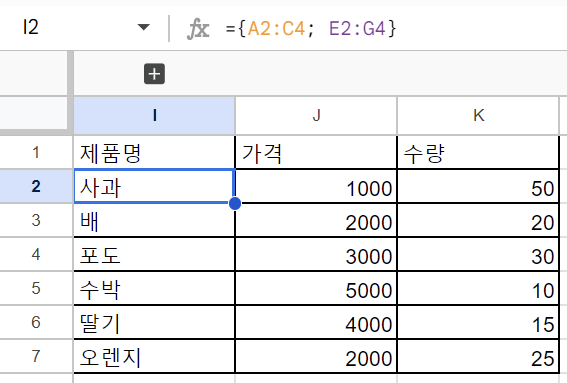Screen dimensions: 567x383
Task: Select the price cell 4000
Action: (x=316, y=322)
